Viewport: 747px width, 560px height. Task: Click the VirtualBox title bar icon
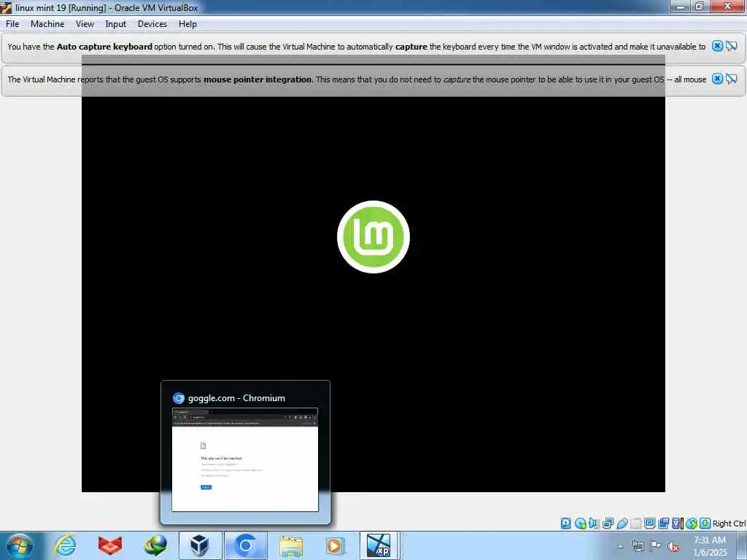click(6, 7)
